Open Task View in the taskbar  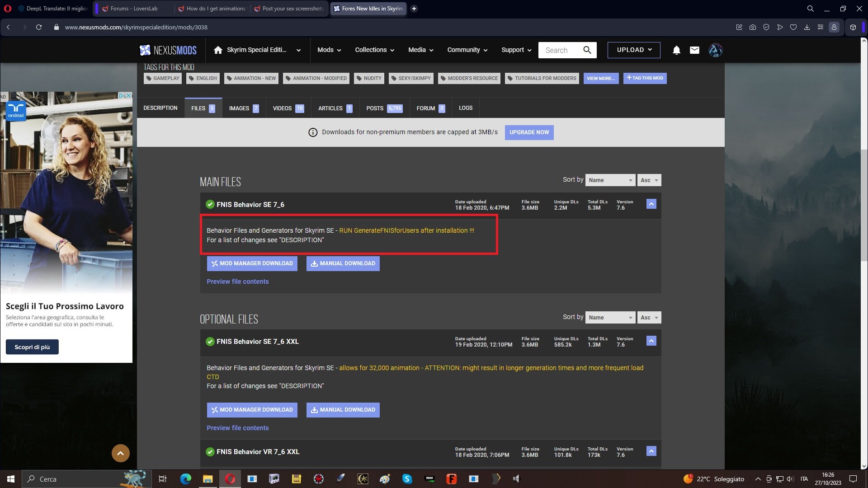(x=163, y=479)
